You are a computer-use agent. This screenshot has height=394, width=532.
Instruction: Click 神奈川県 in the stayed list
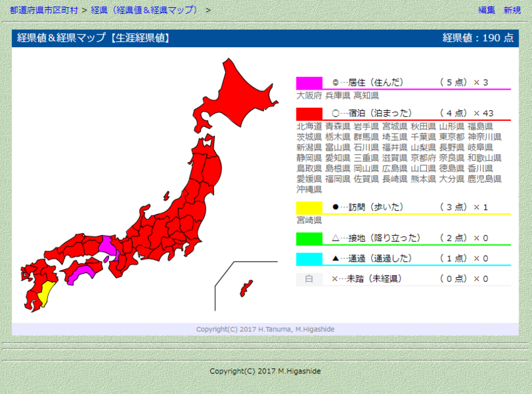click(484, 137)
